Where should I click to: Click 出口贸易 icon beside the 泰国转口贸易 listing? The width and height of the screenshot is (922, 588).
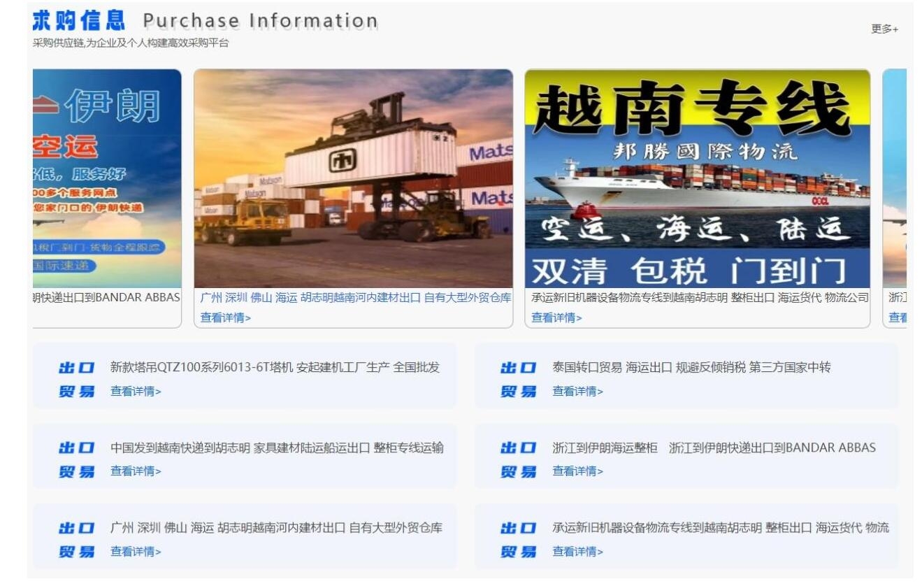(519, 380)
